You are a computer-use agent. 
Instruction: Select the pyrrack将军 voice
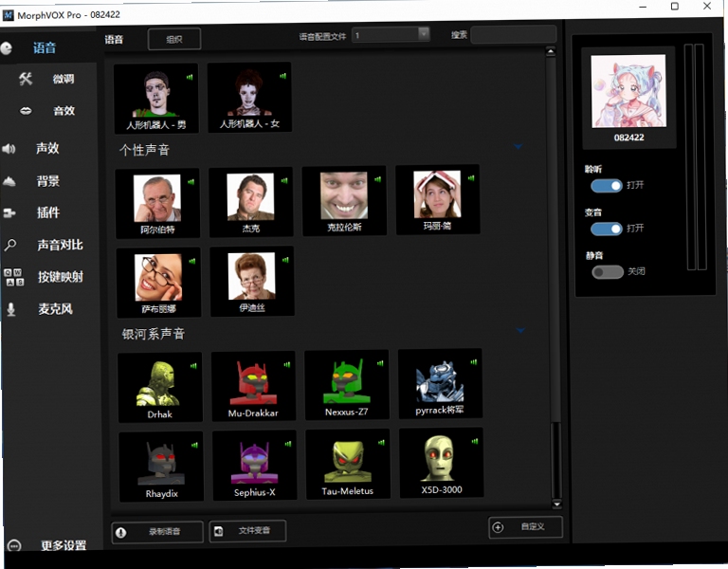pyautogui.click(x=440, y=383)
